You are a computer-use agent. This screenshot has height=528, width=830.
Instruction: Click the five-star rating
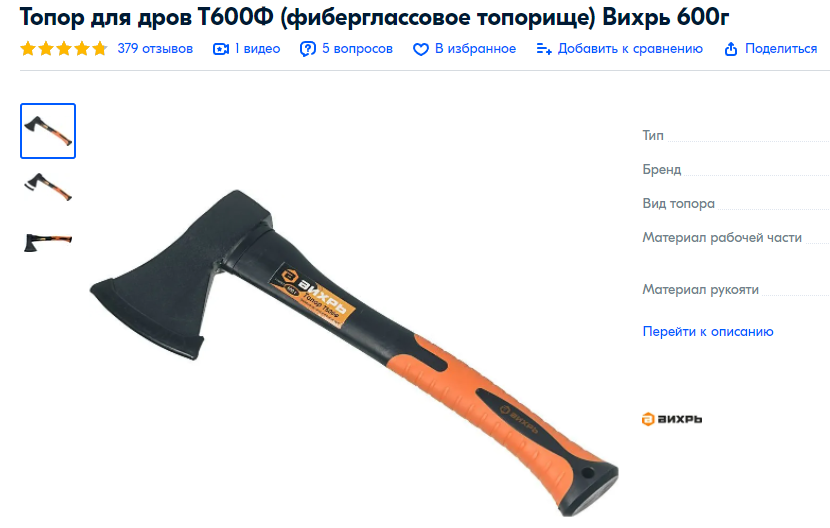(64, 49)
